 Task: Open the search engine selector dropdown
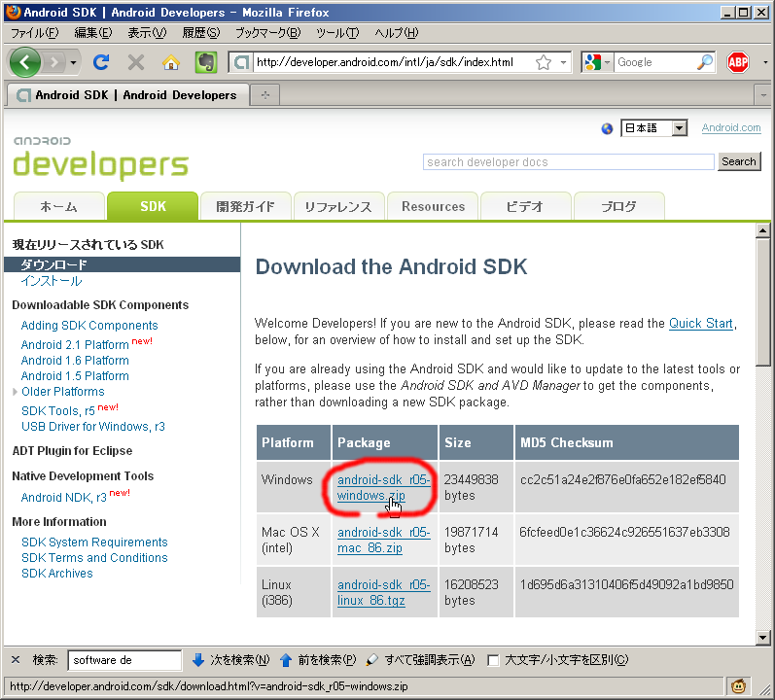pos(598,62)
